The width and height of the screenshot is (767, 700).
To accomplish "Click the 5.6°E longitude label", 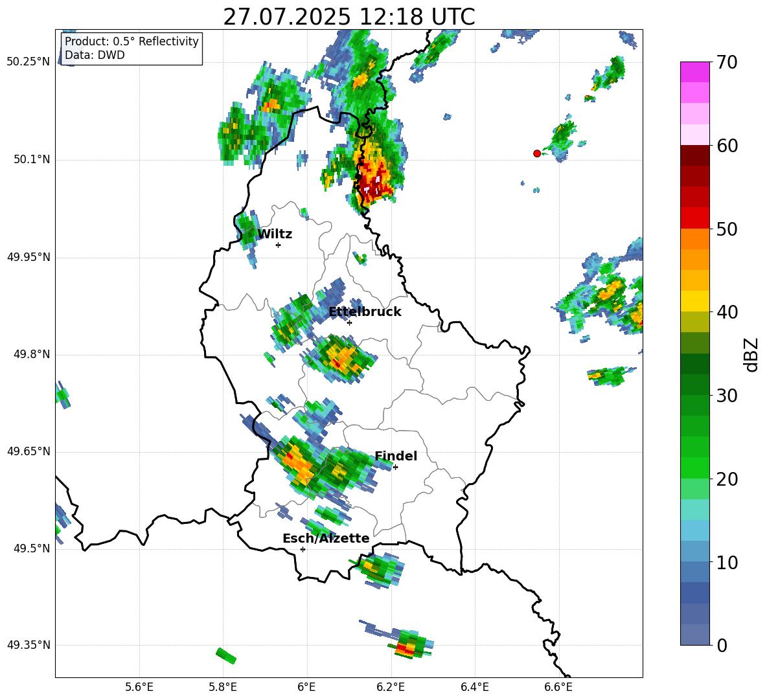I will coord(139,687).
